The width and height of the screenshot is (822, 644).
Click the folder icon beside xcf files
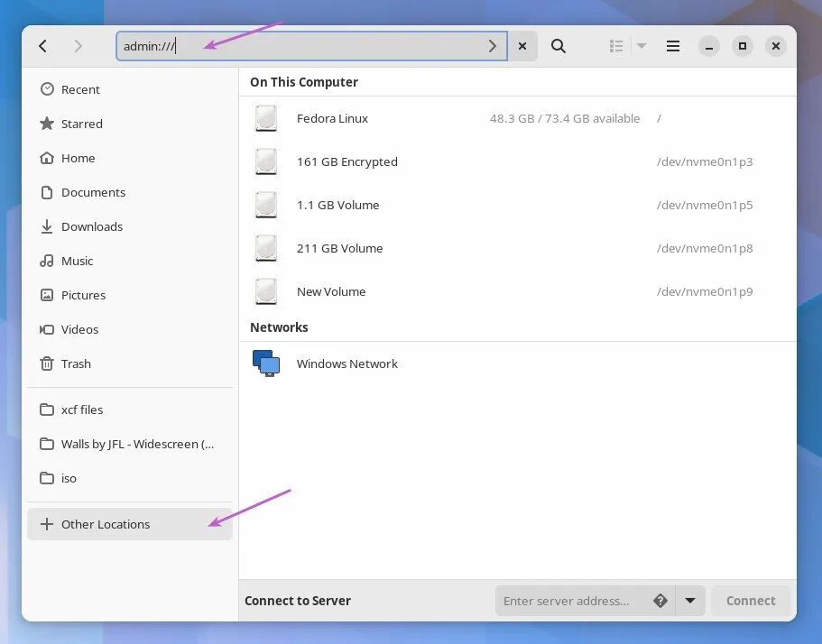pos(47,409)
